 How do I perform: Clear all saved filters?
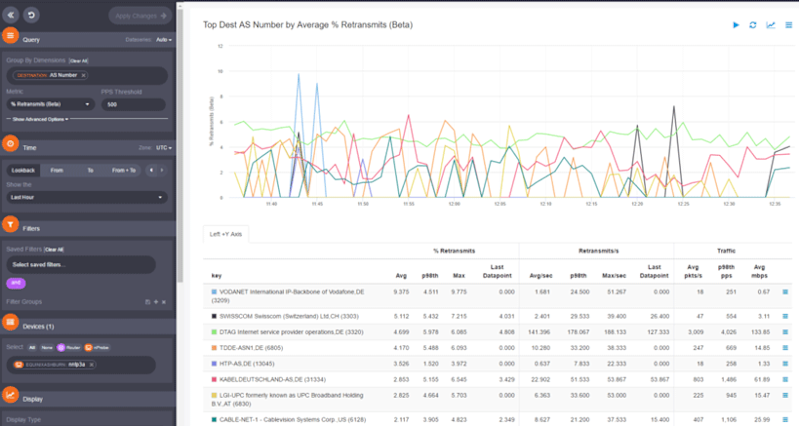click(54, 250)
